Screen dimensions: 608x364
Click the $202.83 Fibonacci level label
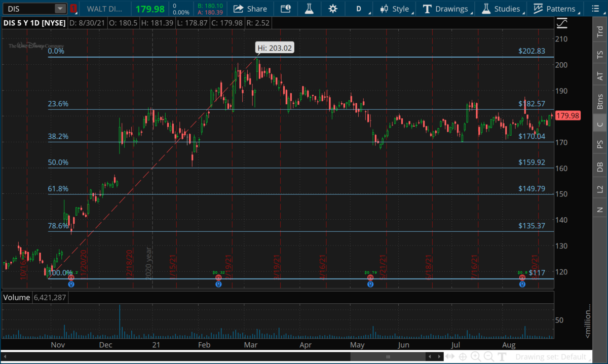tap(531, 51)
